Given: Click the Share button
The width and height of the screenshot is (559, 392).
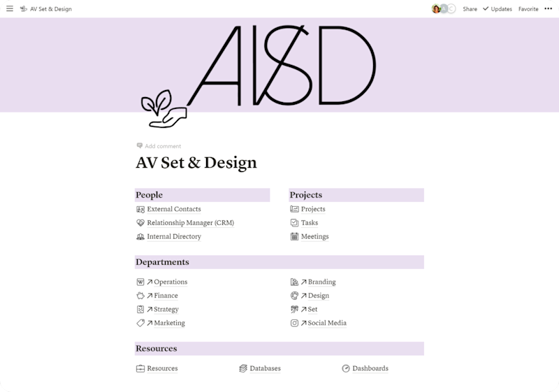Looking at the screenshot, I should 470,9.
